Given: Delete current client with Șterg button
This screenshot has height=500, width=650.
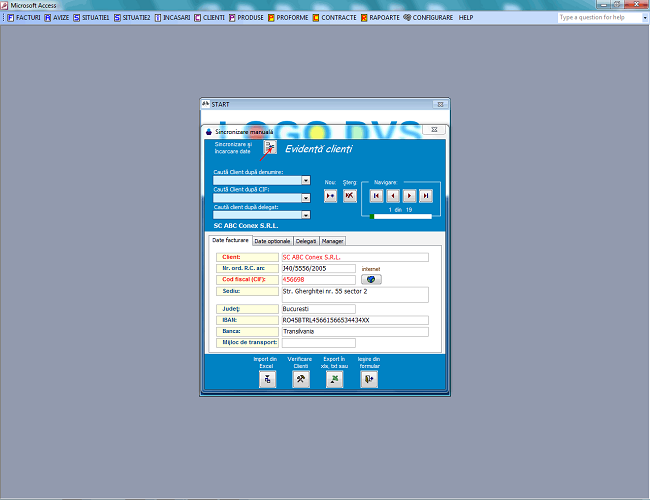Looking at the screenshot, I should (x=349, y=196).
